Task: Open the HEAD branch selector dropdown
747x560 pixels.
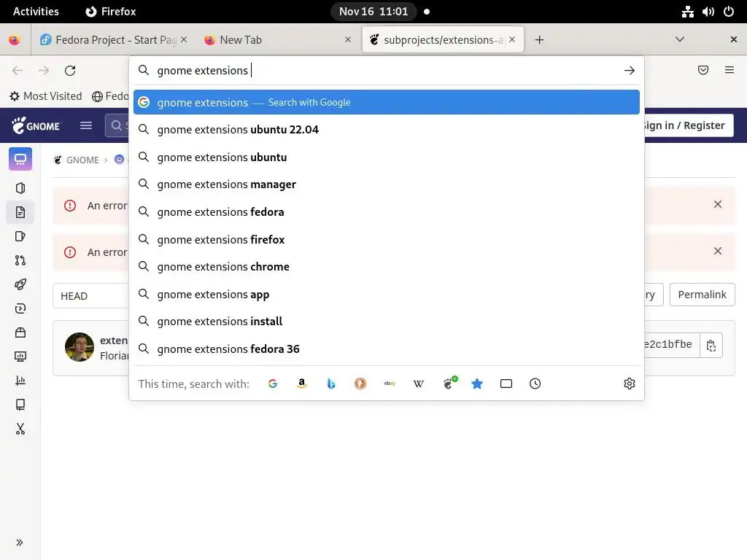Action: pos(90,296)
